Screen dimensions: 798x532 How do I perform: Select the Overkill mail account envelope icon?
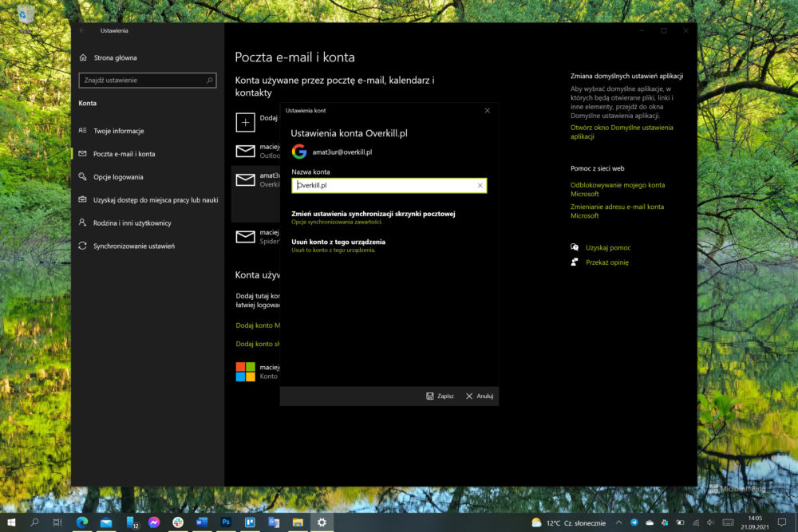click(245, 180)
